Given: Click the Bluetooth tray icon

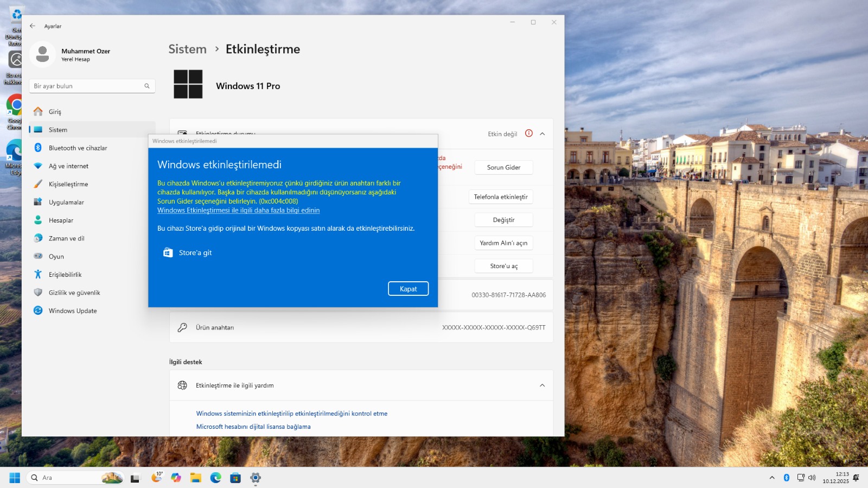Looking at the screenshot, I should [x=787, y=478].
